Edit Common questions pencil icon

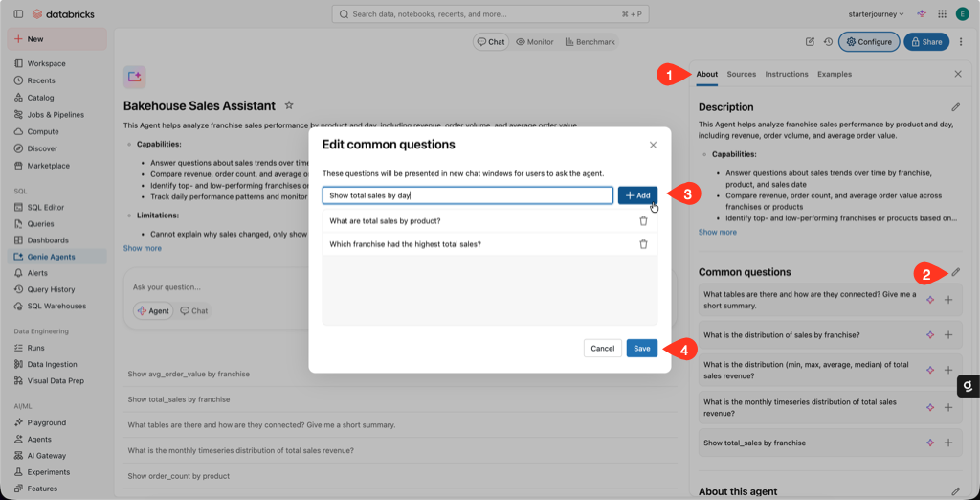(956, 272)
